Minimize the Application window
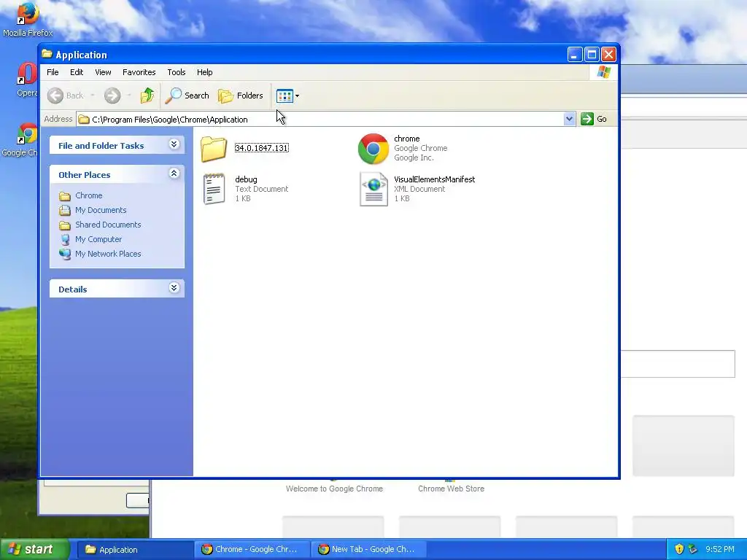The width and height of the screenshot is (747, 560). click(x=575, y=55)
